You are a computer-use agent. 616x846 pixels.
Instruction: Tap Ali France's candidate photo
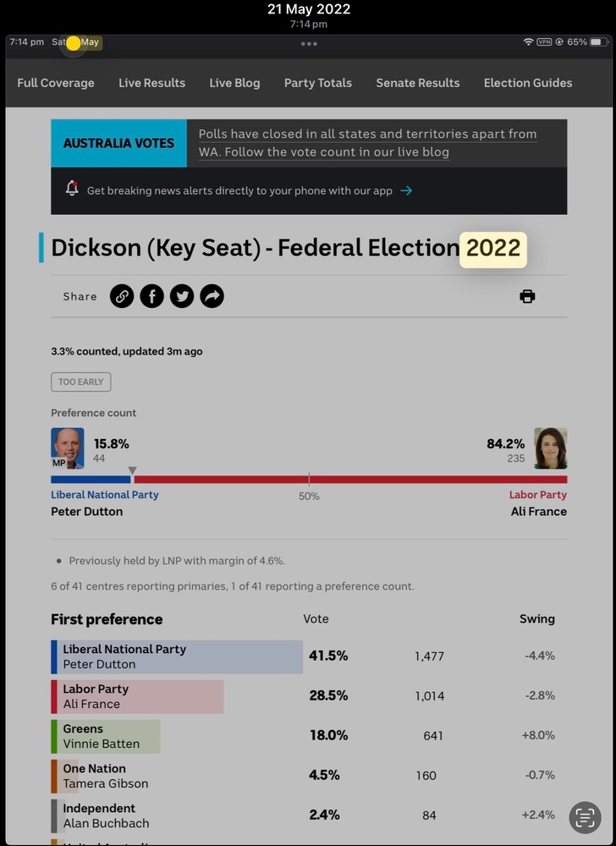550,448
